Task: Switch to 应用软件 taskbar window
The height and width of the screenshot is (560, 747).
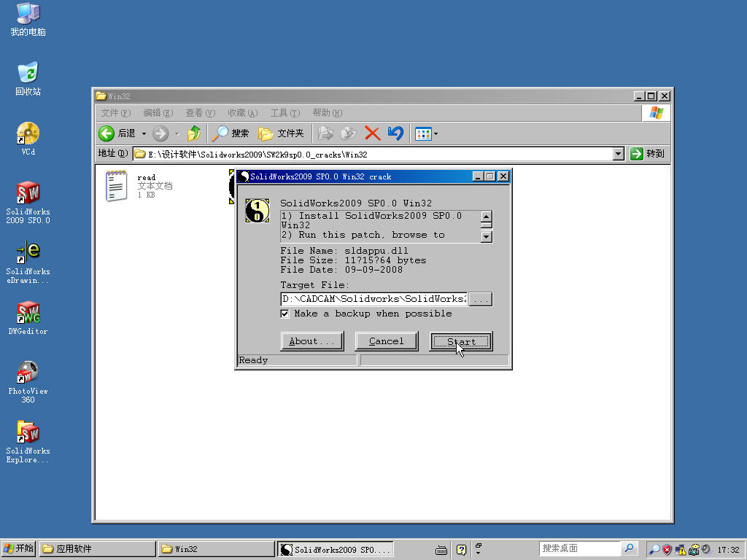Action: [x=98, y=548]
